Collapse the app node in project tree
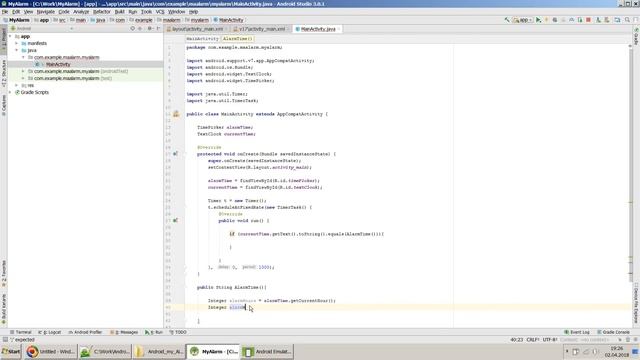The width and height of the screenshot is (640, 360). (x=10, y=36)
